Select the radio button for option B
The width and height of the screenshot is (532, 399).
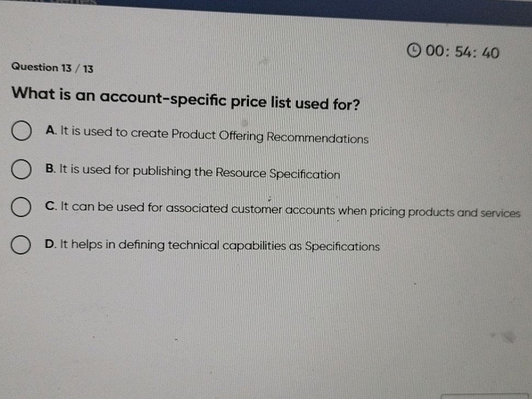(x=22, y=170)
